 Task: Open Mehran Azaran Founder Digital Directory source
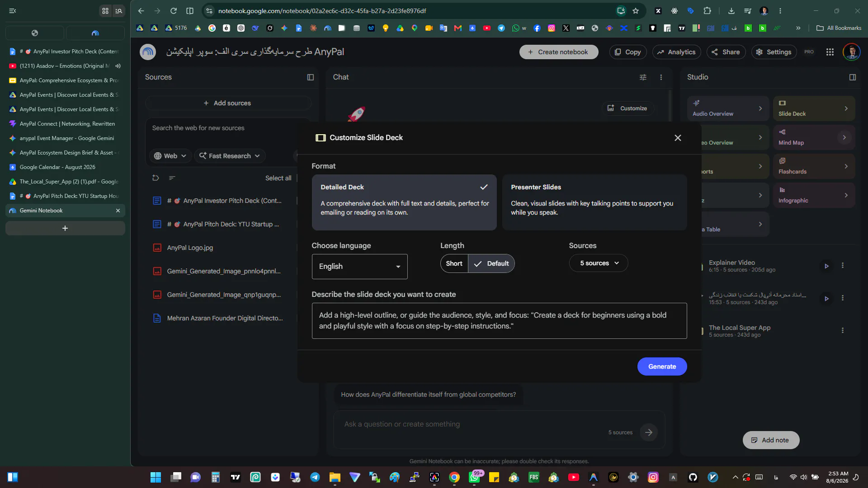coord(225,318)
